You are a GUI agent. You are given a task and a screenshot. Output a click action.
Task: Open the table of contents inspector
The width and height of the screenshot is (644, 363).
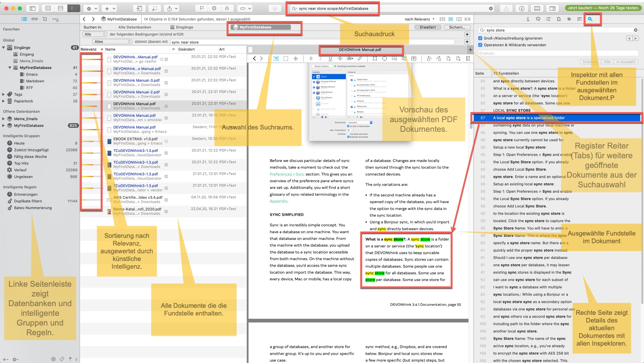[548, 19]
